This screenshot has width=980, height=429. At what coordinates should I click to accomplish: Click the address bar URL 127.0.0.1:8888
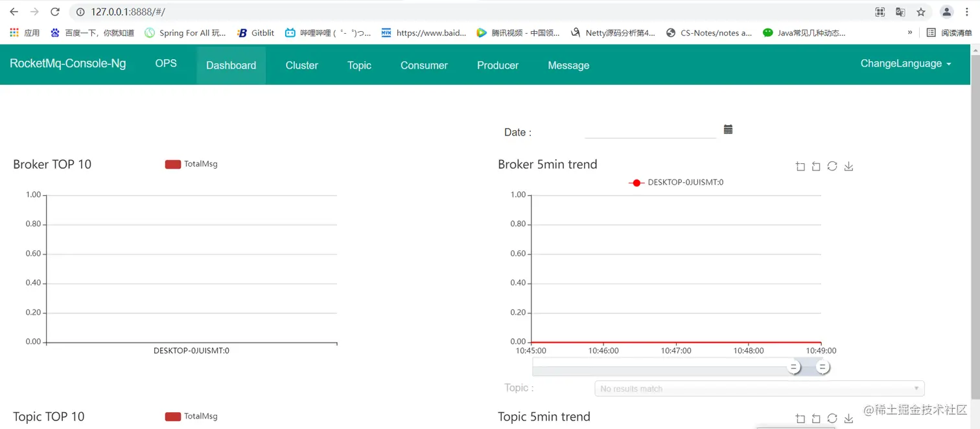128,12
